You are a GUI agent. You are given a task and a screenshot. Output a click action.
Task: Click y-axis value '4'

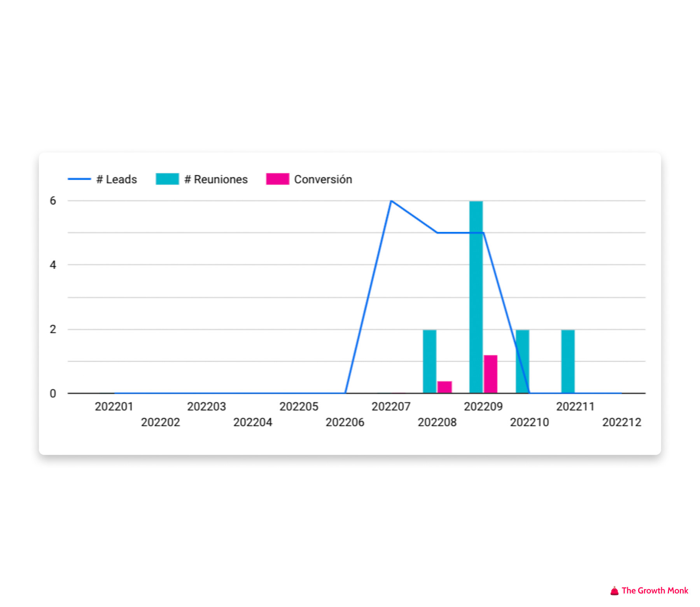53,265
